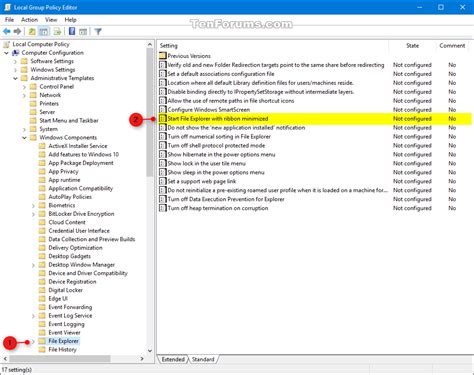
Task: Sort by the Setting column header
Action: pos(273,46)
